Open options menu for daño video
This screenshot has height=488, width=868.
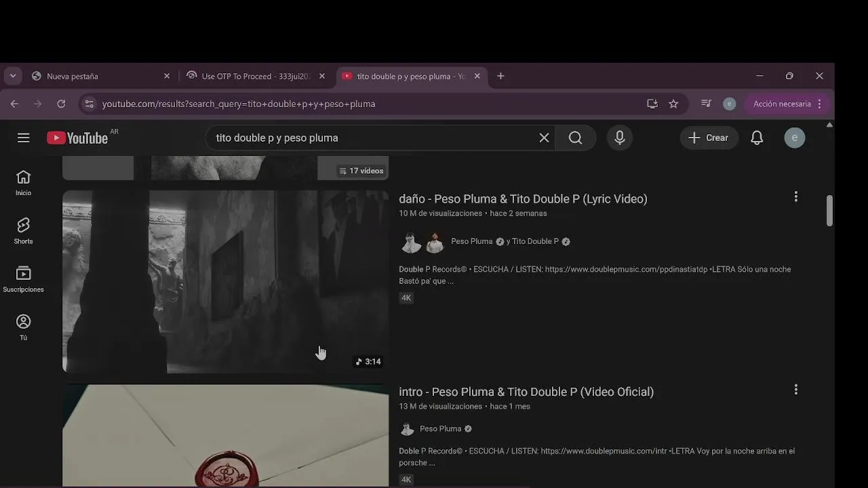coord(795,197)
